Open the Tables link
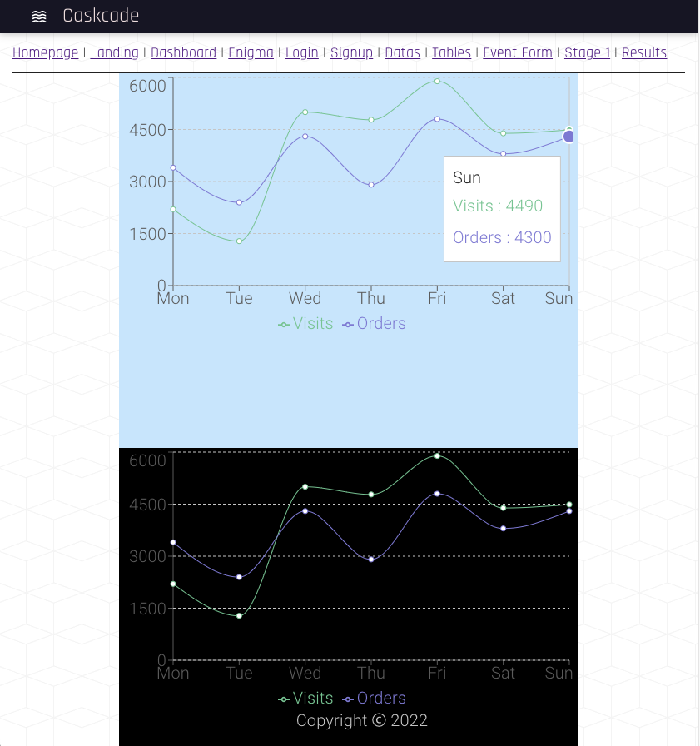The width and height of the screenshot is (700, 746). click(x=451, y=52)
